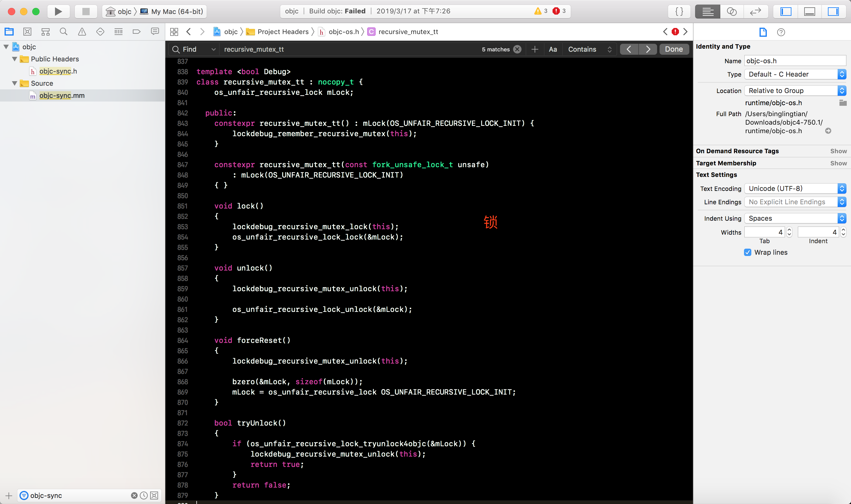Choose file location with folder icon
851x504 pixels.
point(843,103)
